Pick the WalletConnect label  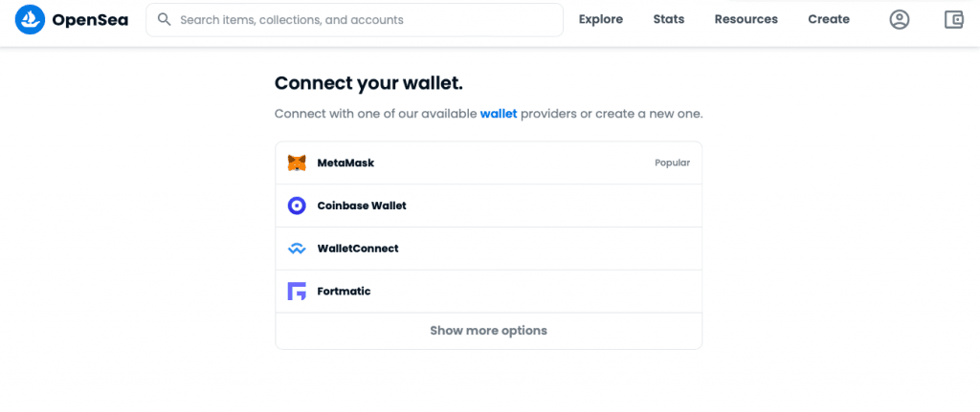358,249
